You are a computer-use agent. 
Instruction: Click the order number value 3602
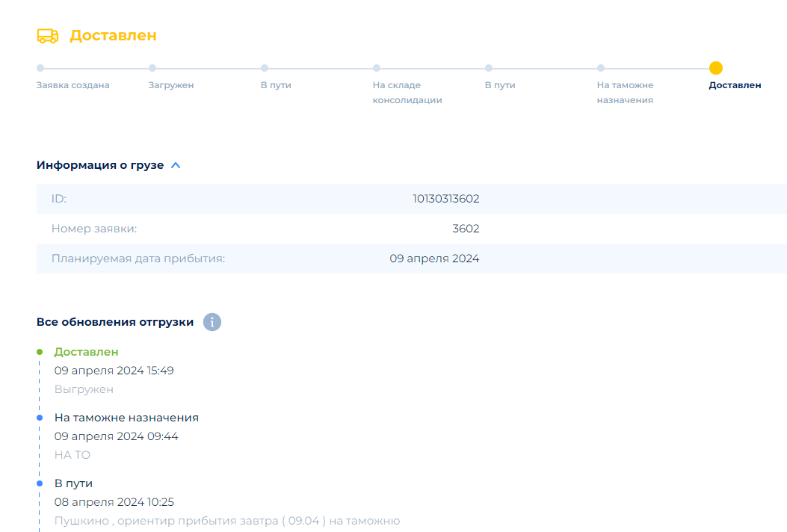click(x=466, y=229)
